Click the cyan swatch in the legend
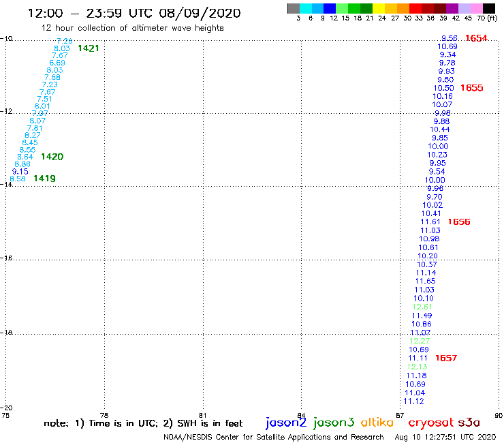504x443 pixels. [305, 8]
